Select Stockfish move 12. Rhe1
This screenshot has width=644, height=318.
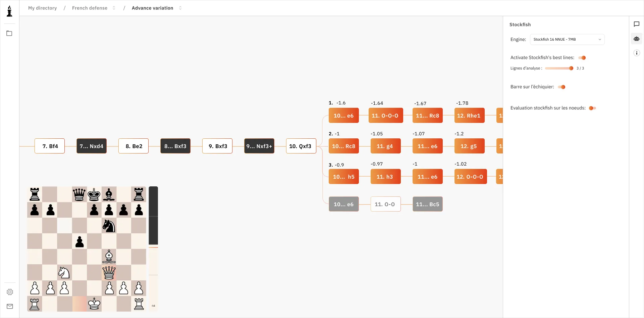470,116
